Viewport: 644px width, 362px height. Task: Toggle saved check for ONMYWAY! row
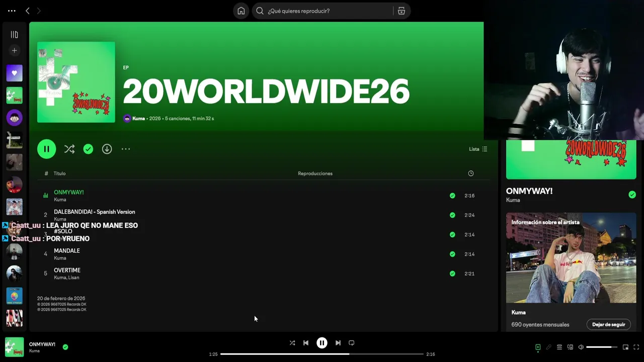point(452,196)
